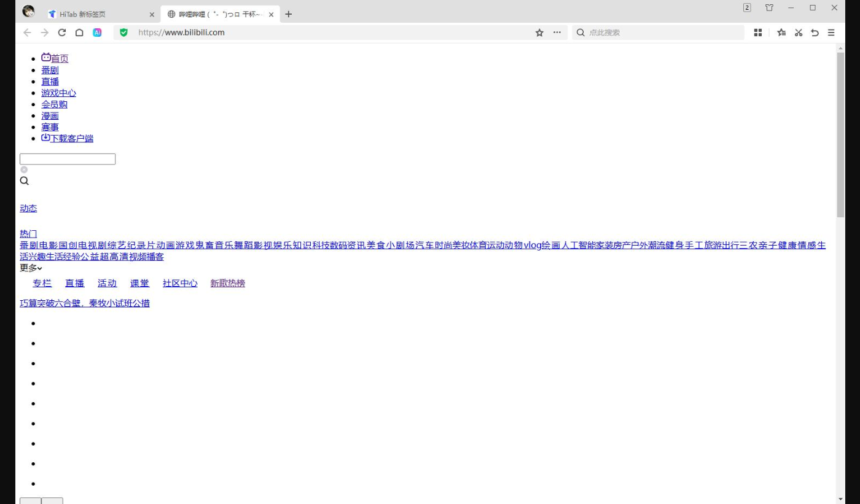Viewport: 860px width, 504px height.
Task: Open the 赛事 link
Action: coord(50,127)
